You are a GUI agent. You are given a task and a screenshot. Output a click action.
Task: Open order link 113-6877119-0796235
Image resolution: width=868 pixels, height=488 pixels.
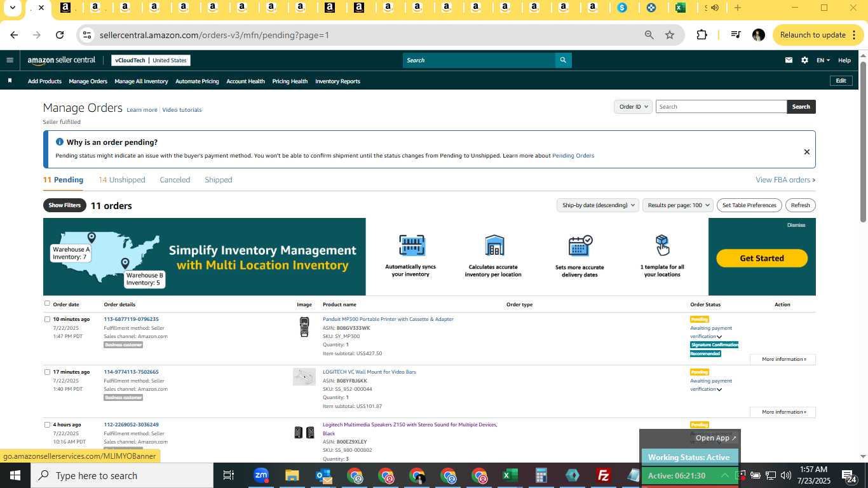click(x=132, y=319)
